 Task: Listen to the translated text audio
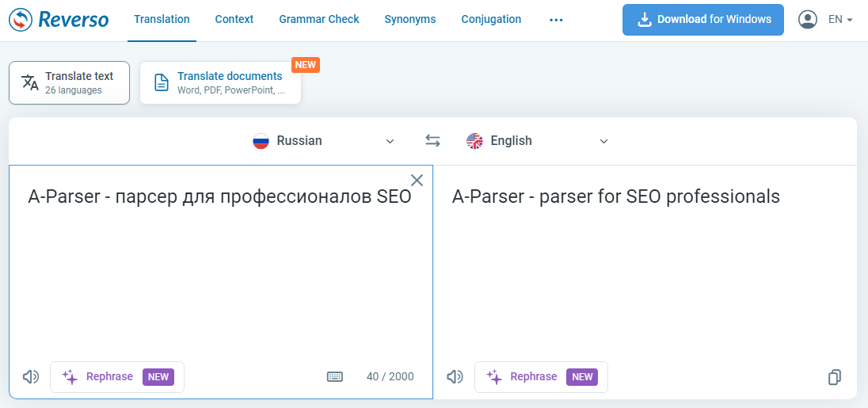[455, 377]
